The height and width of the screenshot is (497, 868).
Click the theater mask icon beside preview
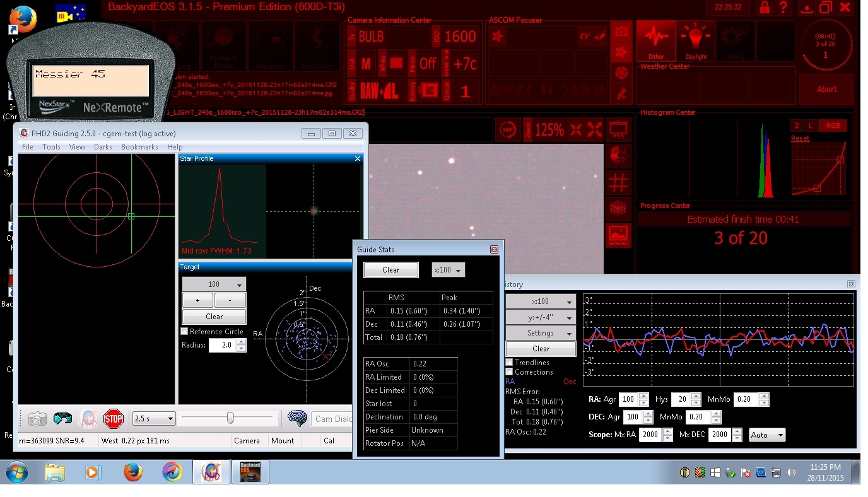[x=618, y=156]
